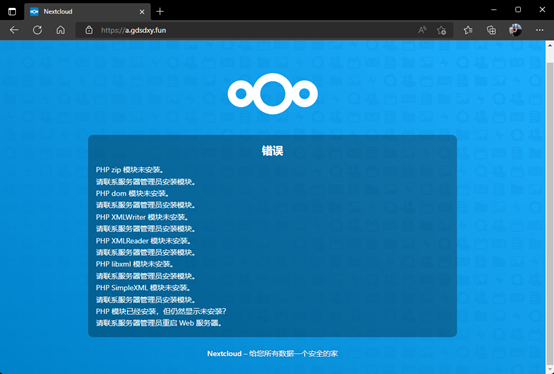
Task: Click the 'PHP SimpleXML 模块未安装' line
Action: pyautogui.click(x=143, y=288)
